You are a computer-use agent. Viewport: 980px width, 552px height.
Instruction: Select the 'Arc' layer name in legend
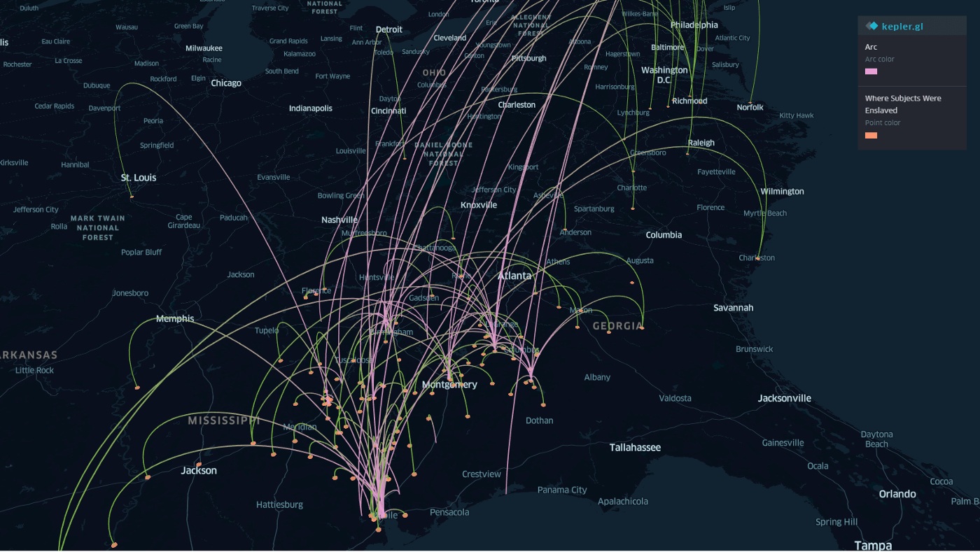click(x=871, y=47)
